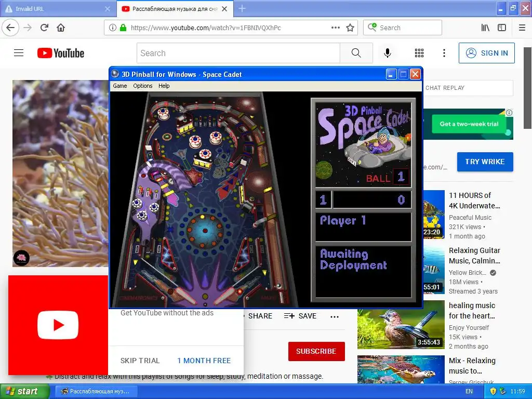Go back using the browser back arrow
532x399 pixels.
pos(10,28)
